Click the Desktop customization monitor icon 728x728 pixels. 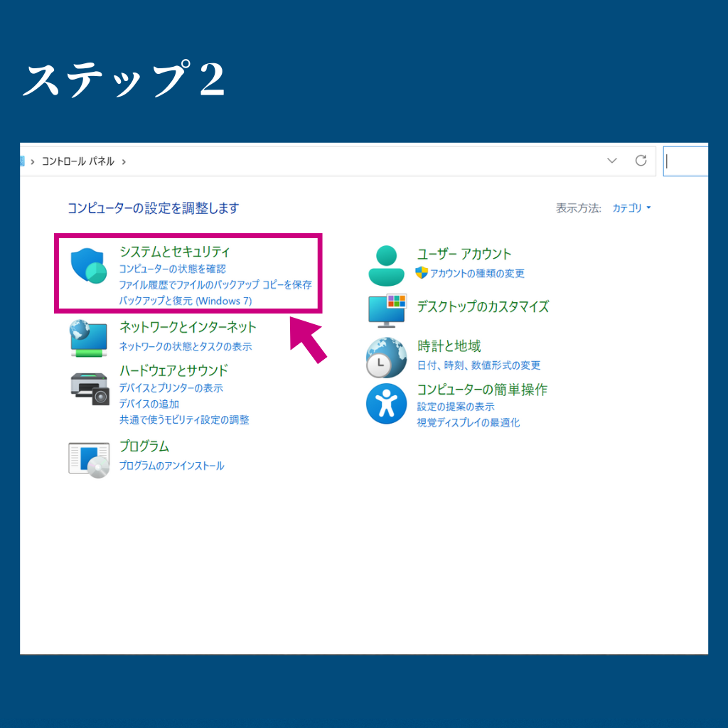(x=387, y=311)
